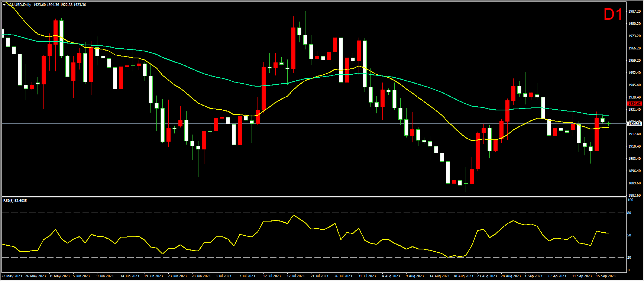
Task: Click the 1980.20 price scale label
Action: (x=634, y=24)
